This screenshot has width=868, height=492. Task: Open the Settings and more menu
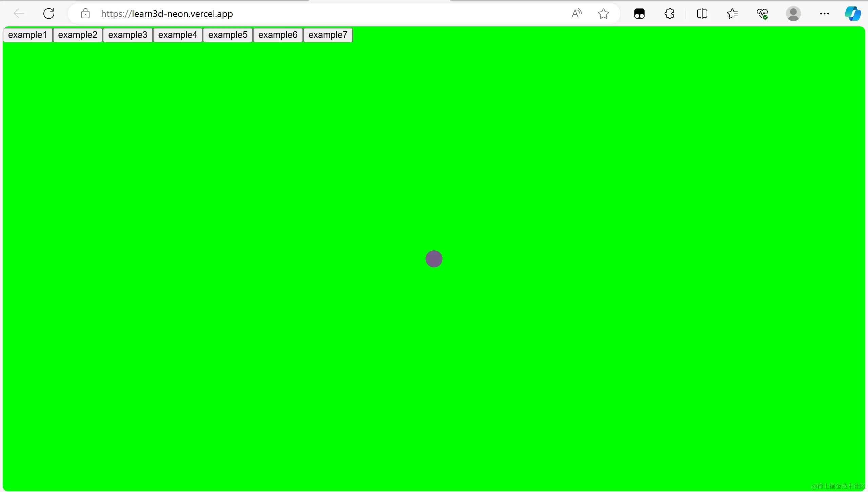pos(824,14)
